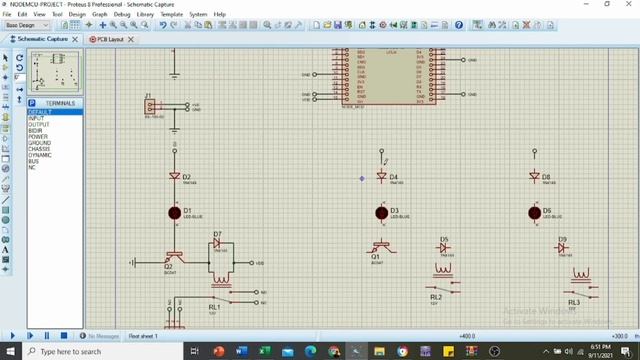Click the Centre At Cursor crosshair icon
Viewport: 640px width, 360px height.
click(x=103, y=25)
